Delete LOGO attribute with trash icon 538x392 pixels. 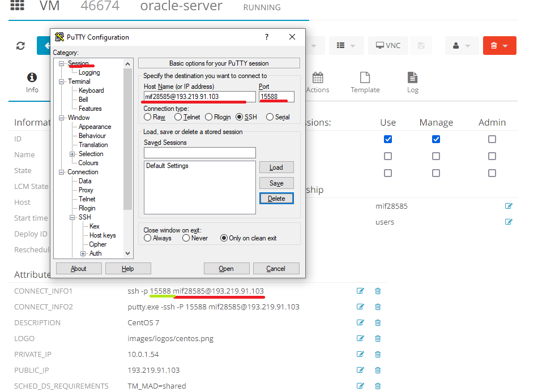pos(378,338)
